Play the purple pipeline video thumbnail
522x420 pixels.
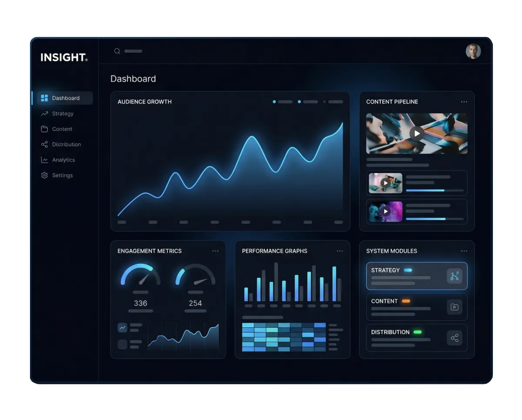(385, 211)
